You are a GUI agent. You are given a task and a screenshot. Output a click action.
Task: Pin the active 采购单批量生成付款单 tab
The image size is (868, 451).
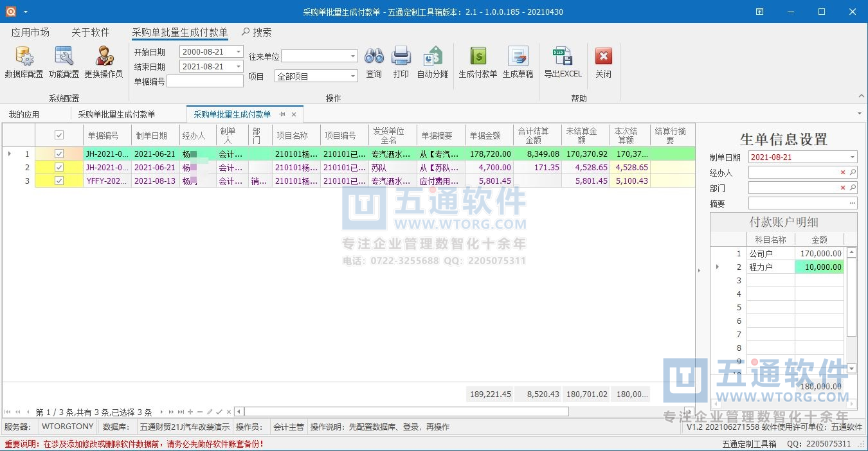(x=282, y=114)
